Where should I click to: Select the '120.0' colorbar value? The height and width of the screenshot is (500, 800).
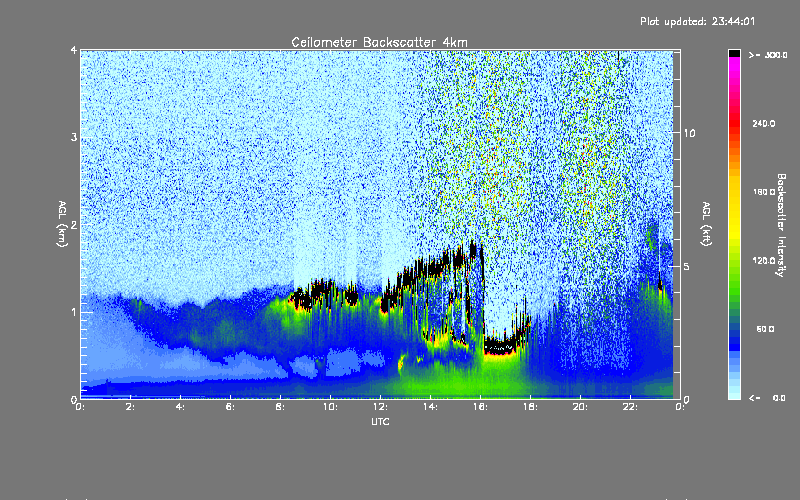tap(764, 260)
